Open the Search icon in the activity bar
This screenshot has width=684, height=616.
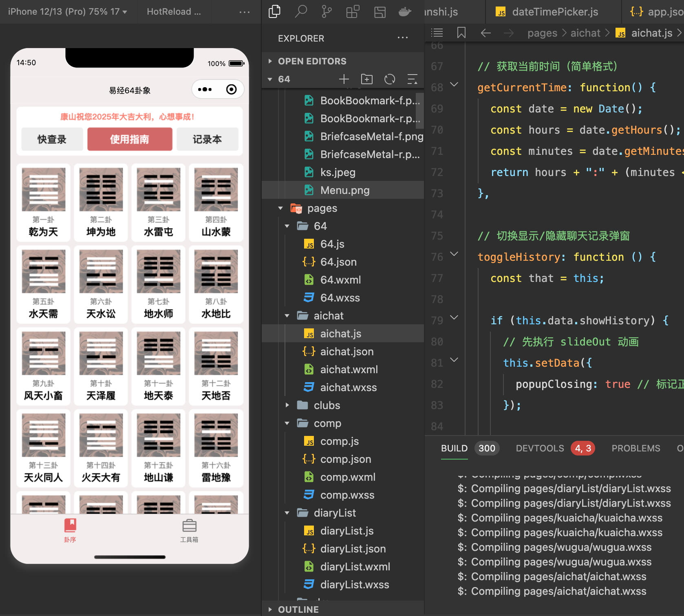[x=300, y=11]
